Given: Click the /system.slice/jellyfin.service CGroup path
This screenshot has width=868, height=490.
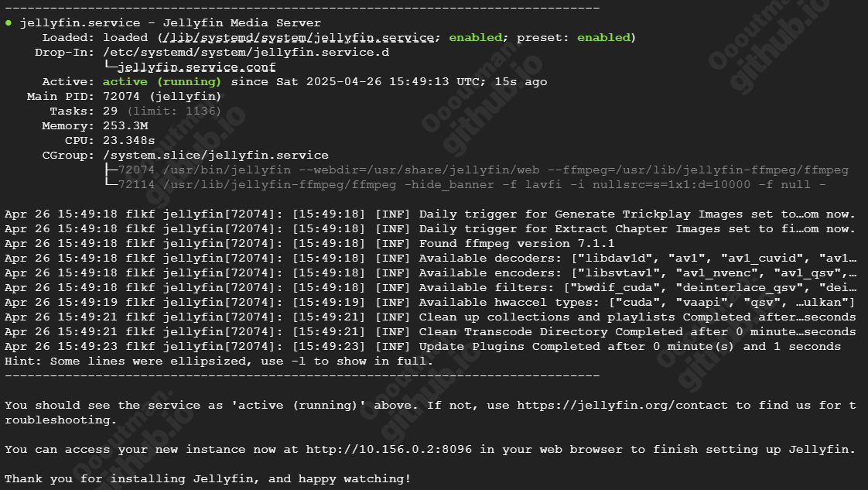Looking at the screenshot, I should [x=215, y=156].
